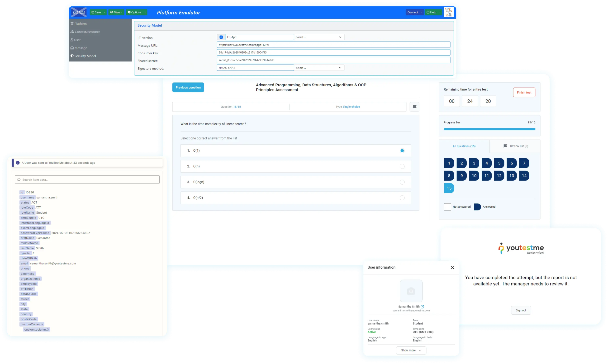This screenshot has height=364, width=608.
Task: Click the Saltire logo icon
Action: (x=79, y=12)
